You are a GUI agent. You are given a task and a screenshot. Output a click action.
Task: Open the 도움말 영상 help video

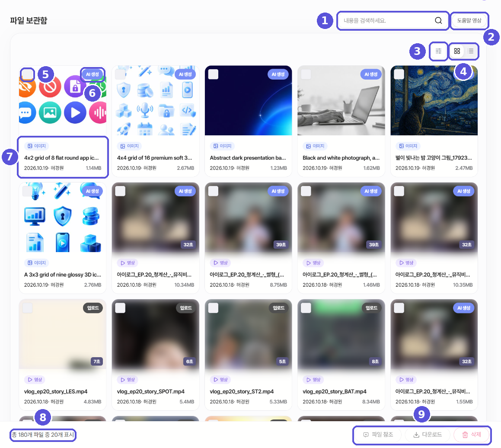pos(469,21)
